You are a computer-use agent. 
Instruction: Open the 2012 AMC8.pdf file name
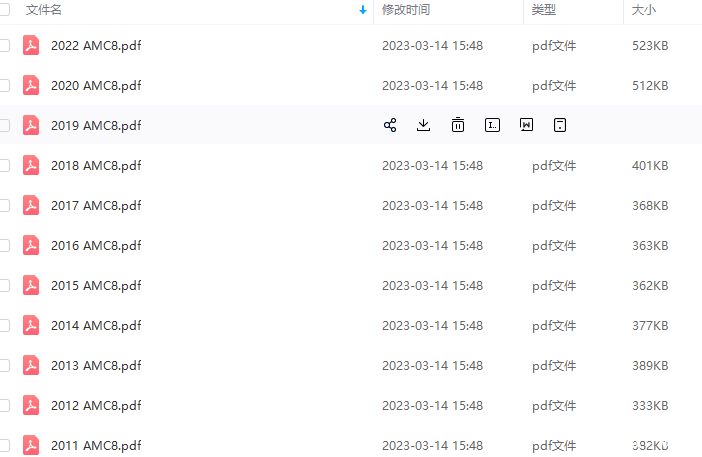point(96,406)
